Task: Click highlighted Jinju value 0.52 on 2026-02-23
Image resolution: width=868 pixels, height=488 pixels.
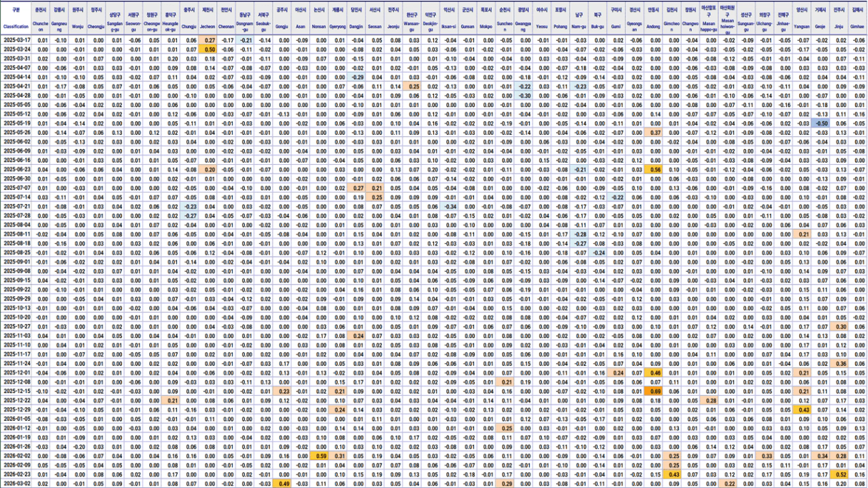Action: pyautogui.click(x=839, y=474)
